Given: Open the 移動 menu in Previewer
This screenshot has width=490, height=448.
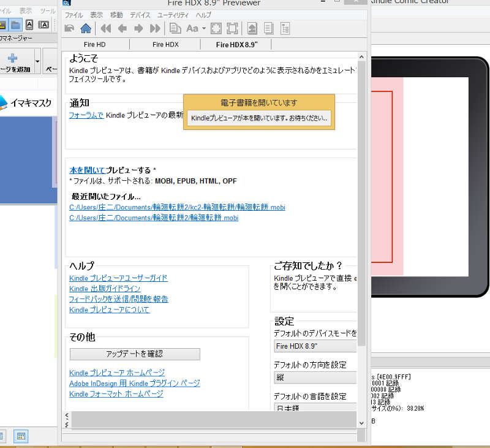Looking at the screenshot, I should (116, 15).
